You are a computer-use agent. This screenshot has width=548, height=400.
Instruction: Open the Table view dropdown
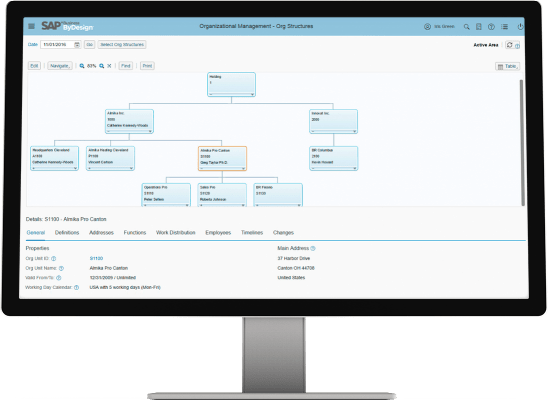pos(507,66)
